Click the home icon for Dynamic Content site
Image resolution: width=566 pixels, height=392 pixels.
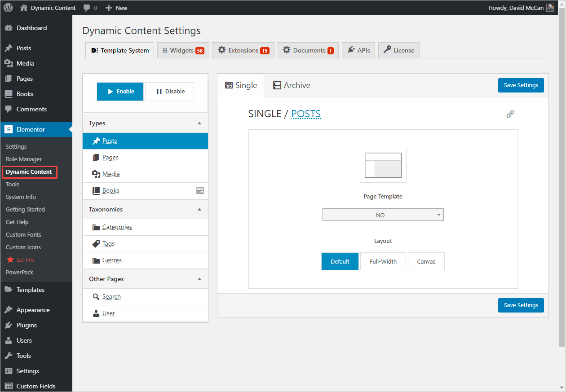click(x=24, y=8)
